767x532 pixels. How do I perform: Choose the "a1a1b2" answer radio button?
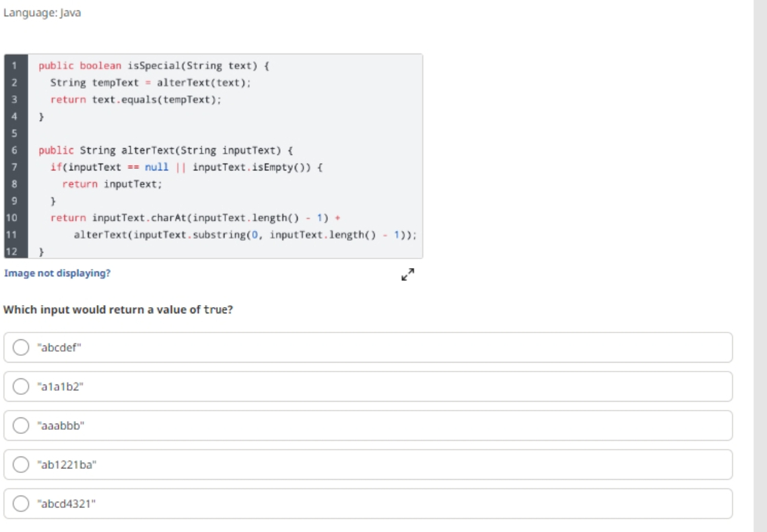pyautogui.click(x=21, y=387)
